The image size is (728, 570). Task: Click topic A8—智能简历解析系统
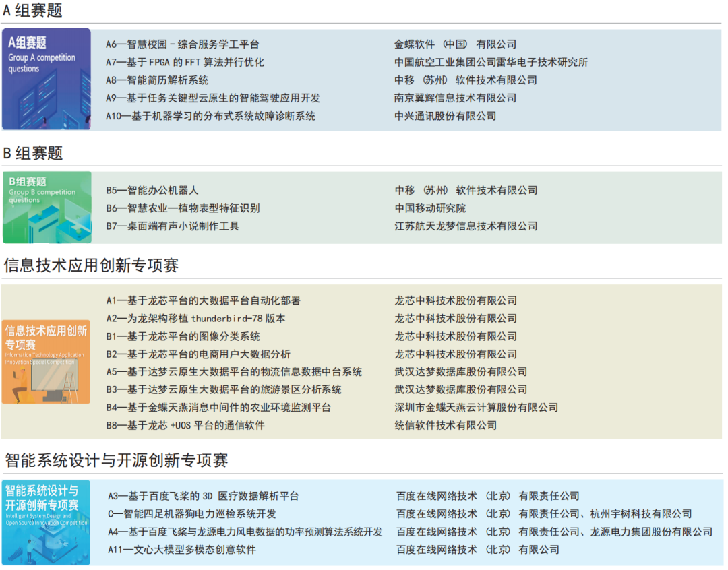pyautogui.click(x=157, y=80)
